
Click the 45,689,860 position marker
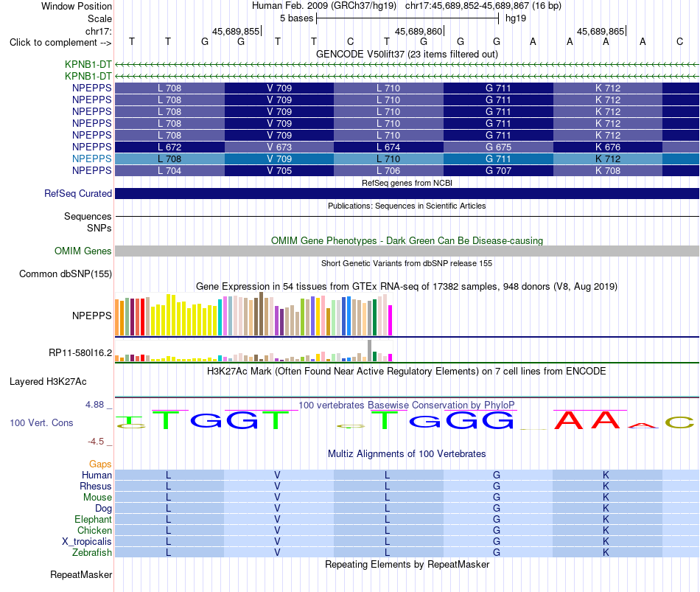(419, 31)
